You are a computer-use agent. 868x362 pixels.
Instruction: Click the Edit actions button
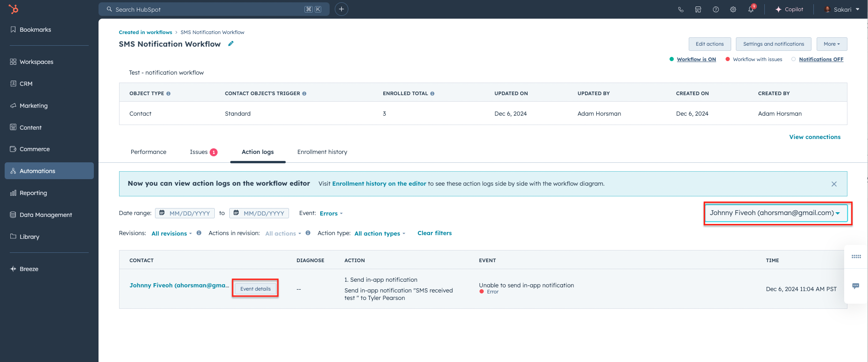pyautogui.click(x=710, y=44)
